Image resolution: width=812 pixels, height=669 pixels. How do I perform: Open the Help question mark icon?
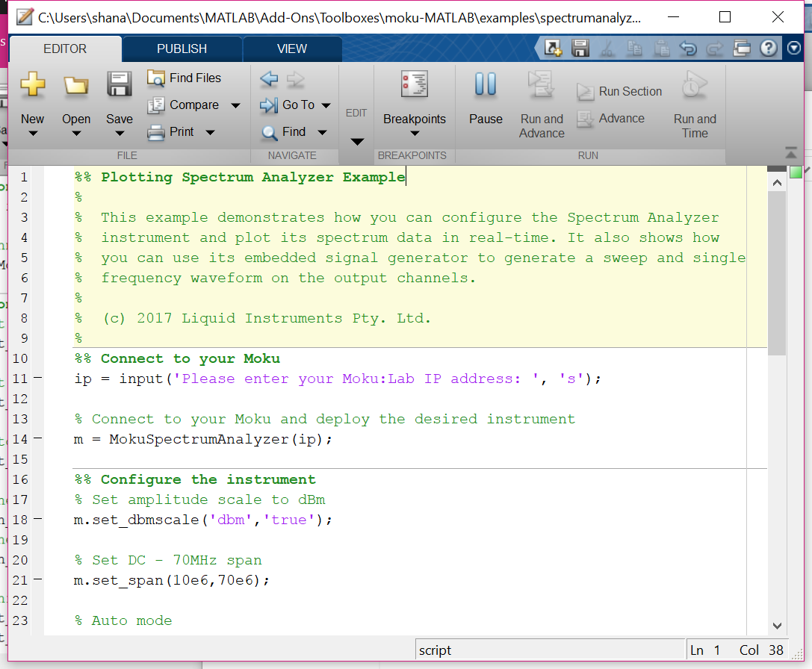[x=769, y=48]
